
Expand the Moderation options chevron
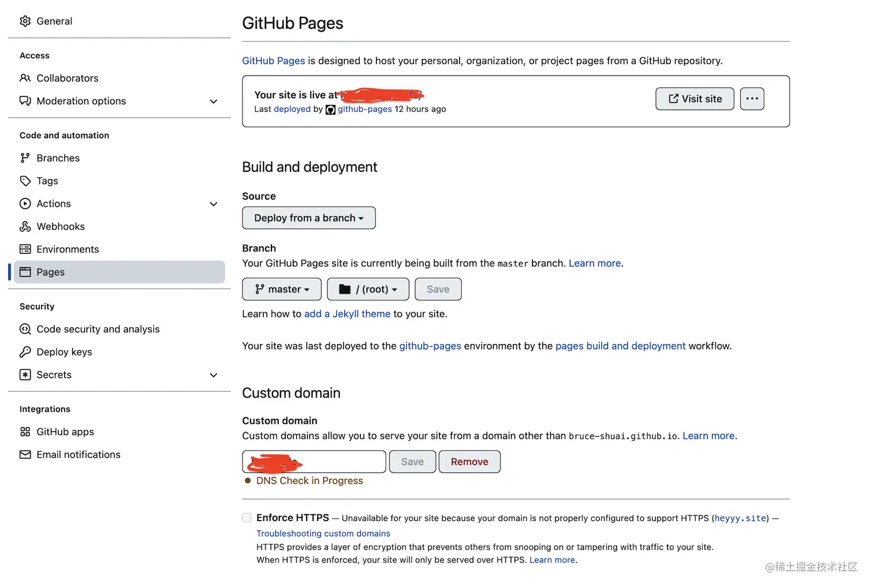(x=214, y=102)
